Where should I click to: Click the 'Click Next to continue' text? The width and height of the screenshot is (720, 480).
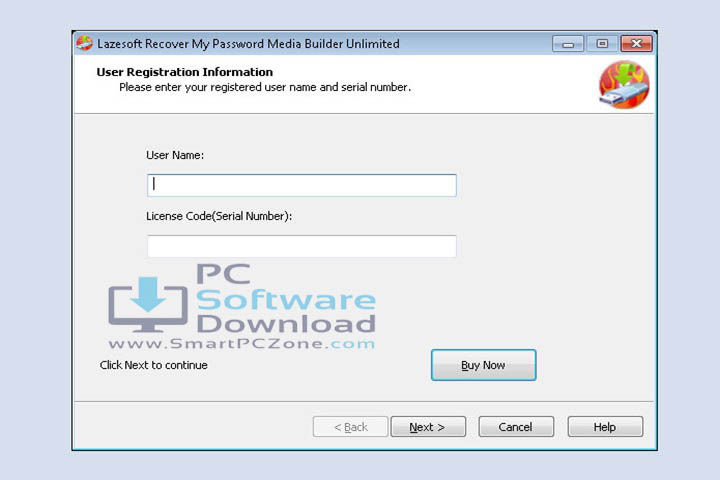point(153,365)
